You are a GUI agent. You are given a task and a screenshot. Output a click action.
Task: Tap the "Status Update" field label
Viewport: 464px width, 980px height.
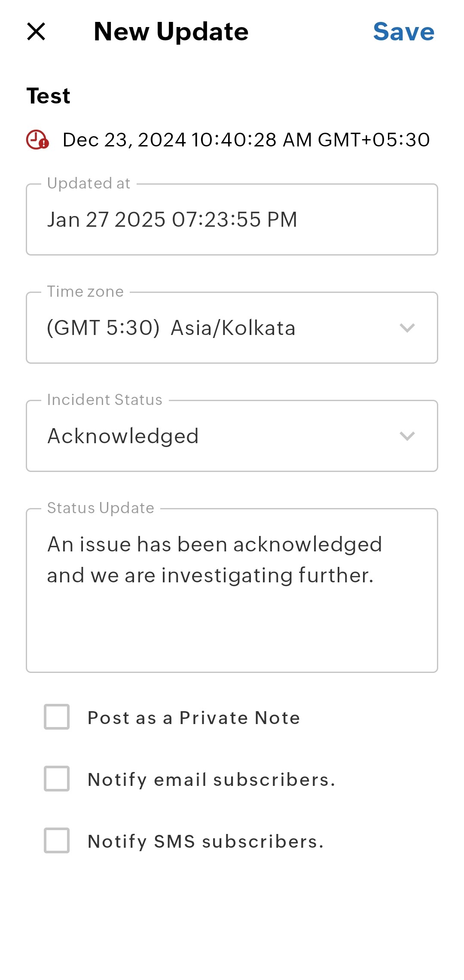(101, 508)
